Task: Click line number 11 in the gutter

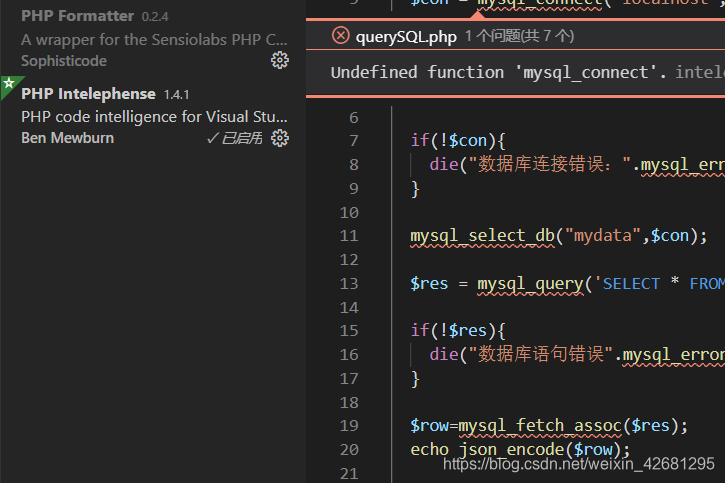Action: click(349, 236)
